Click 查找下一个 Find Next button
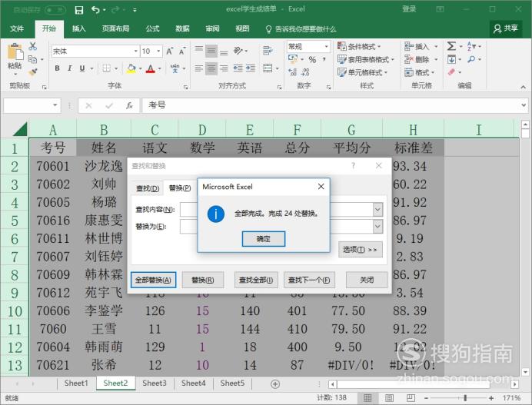 309,280
